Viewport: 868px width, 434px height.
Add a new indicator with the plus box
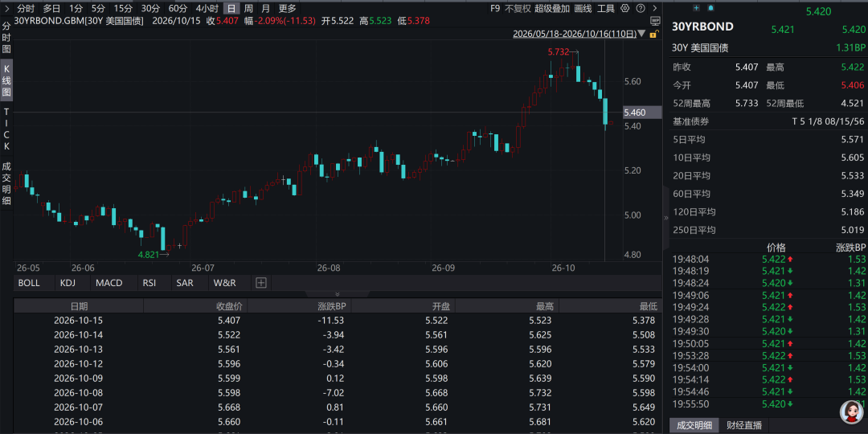pyautogui.click(x=261, y=283)
